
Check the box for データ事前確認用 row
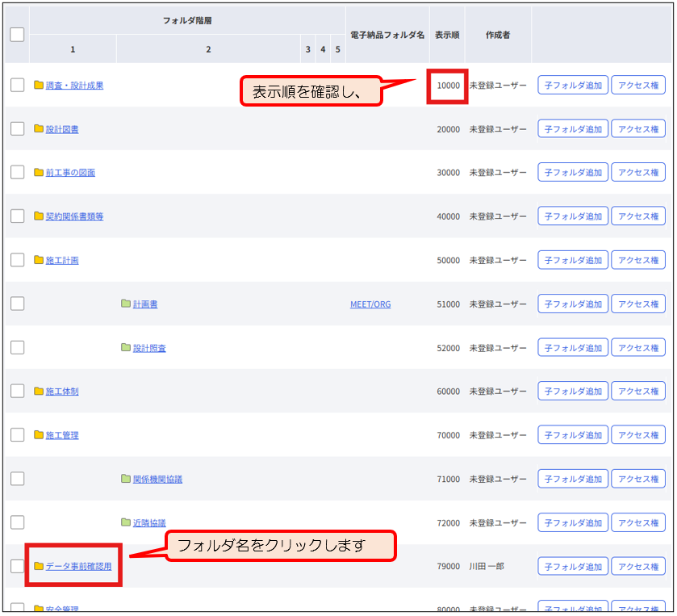(17, 566)
